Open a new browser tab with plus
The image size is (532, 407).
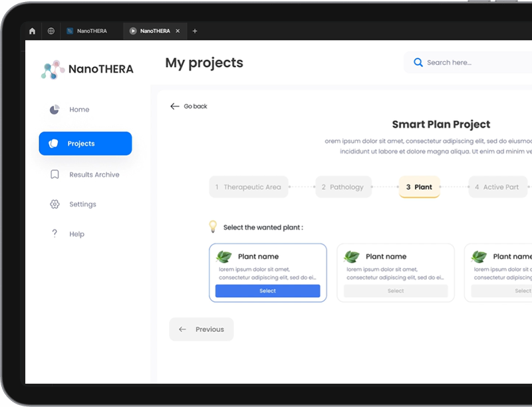[x=195, y=31]
